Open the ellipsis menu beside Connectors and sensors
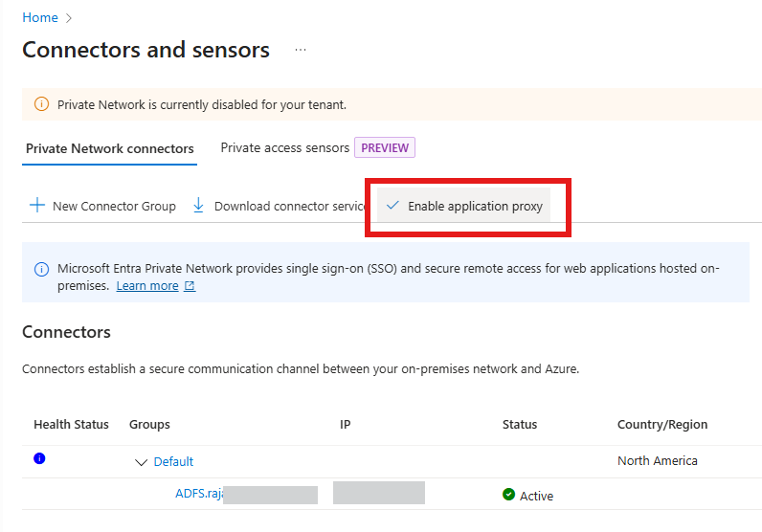 pyautogui.click(x=301, y=50)
